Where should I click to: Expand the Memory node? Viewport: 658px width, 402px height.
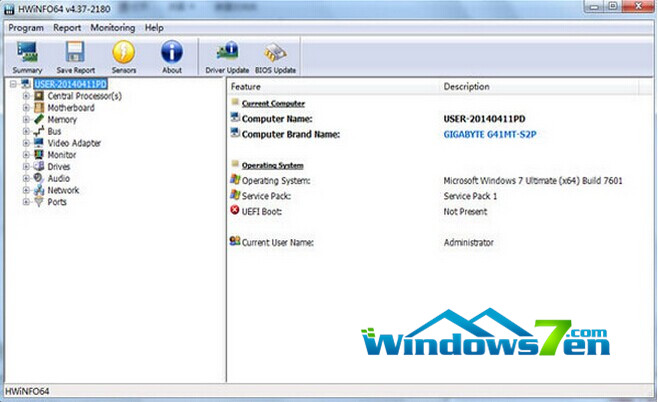26,120
